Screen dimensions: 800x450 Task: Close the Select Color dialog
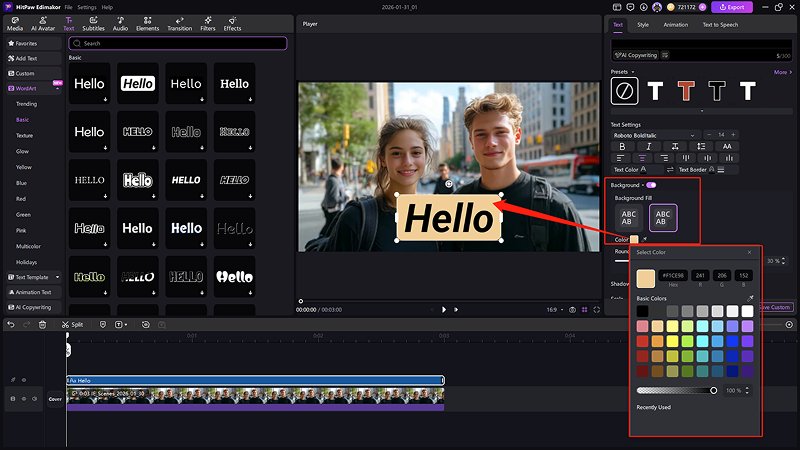coord(749,252)
